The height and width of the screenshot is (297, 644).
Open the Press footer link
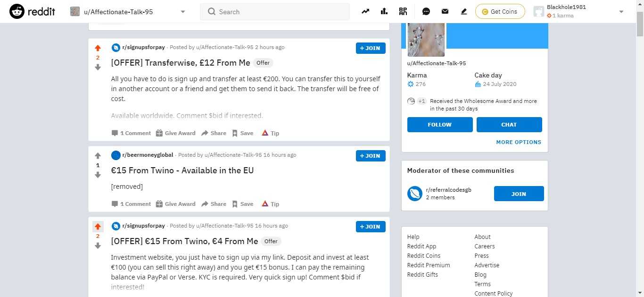click(x=481, y=256)
